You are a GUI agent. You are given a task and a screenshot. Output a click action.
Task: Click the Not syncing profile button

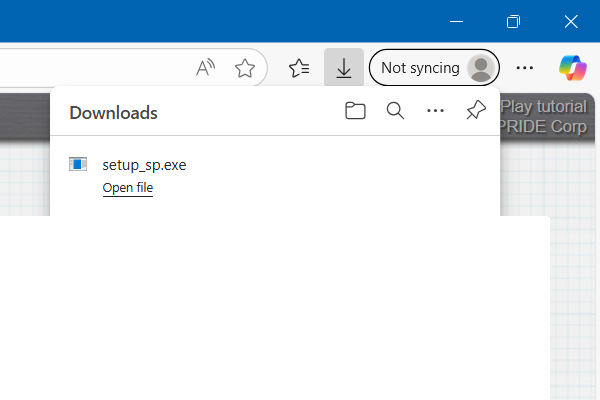pos(434,68)
